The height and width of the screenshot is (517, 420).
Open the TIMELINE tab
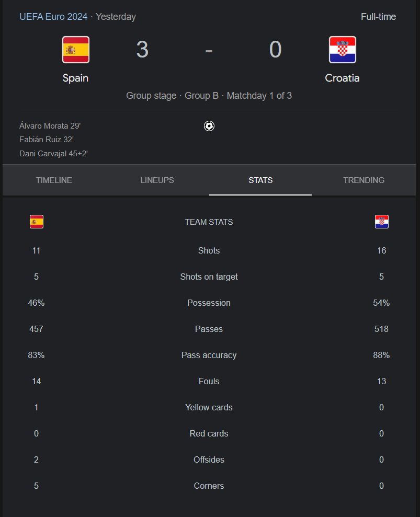click(x=54, y=180)
